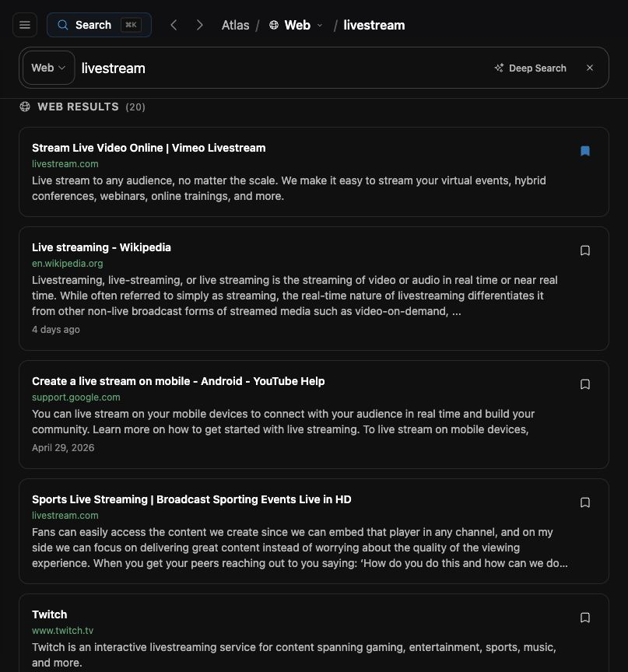This screenshot has width=628, height=672.
Task: Open the Atlas breadcrumb
Action: pyautogui.click(x=235, y=25)
